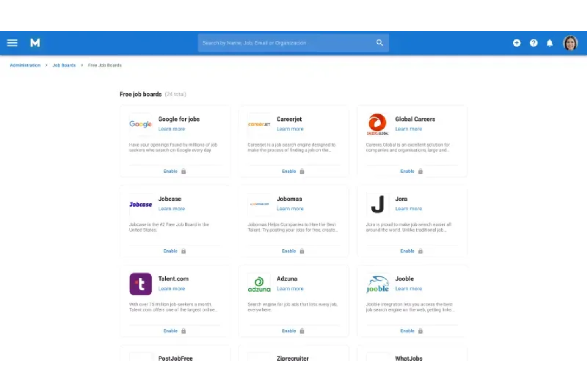
Task: Click the Ziprecruiter card title
Action: (292, 358)
